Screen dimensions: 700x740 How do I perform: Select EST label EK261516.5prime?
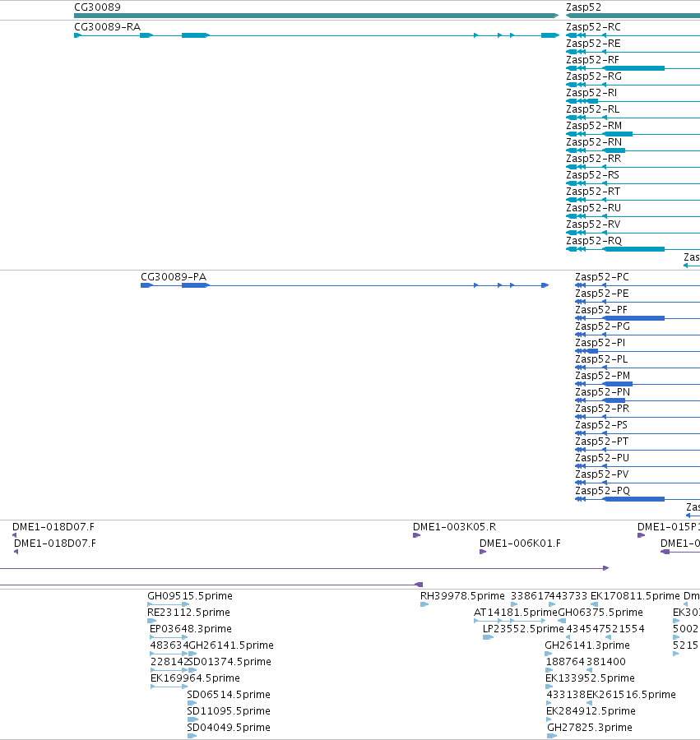click(x=631, y=695)
